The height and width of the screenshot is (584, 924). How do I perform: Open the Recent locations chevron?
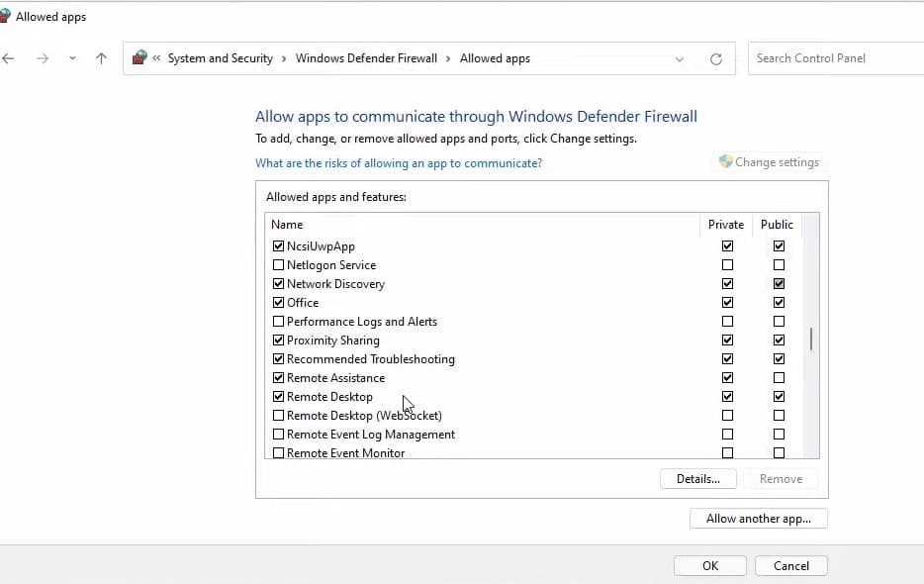point(72,58)
